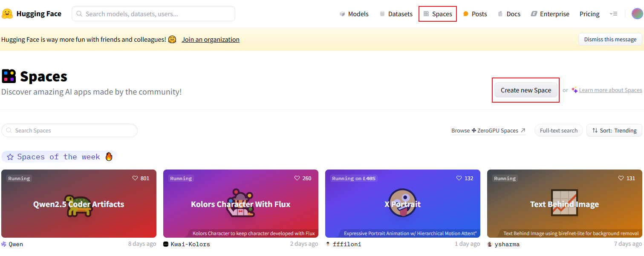Open Kolors Character With Flux card
The image size is (644, 256).
(x=241, y=204)
